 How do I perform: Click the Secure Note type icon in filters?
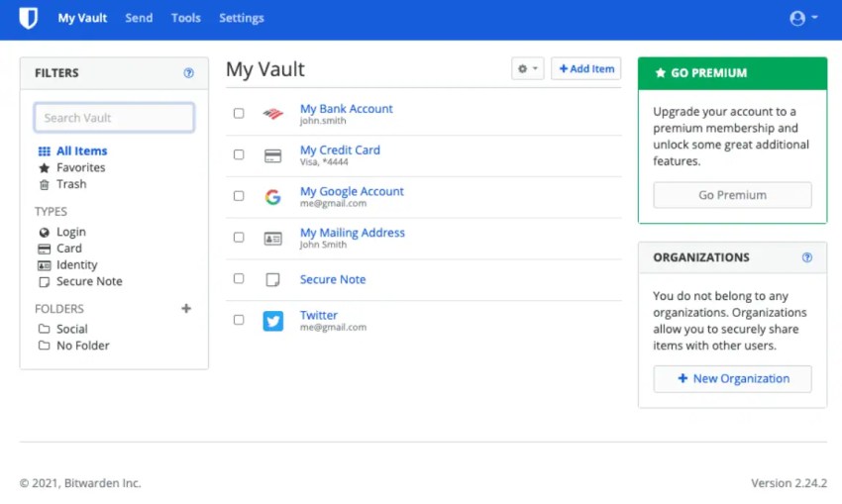click(44, 282)
